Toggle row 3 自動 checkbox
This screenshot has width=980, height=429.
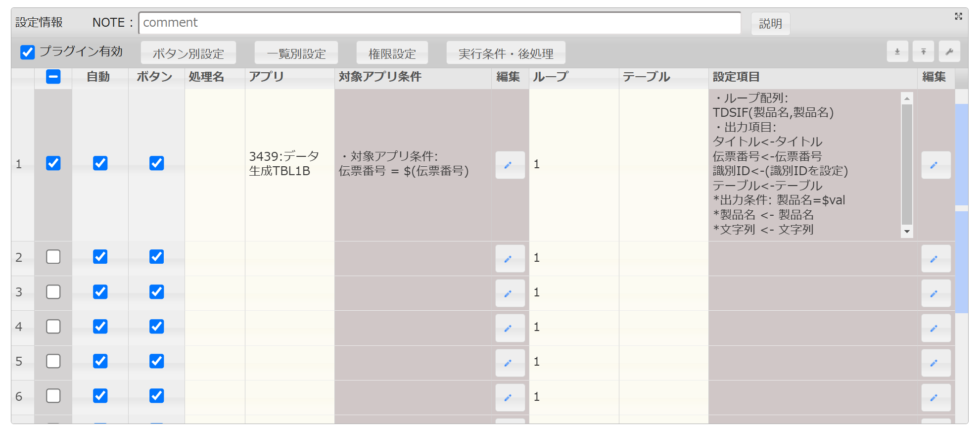(x=100, y=292)
